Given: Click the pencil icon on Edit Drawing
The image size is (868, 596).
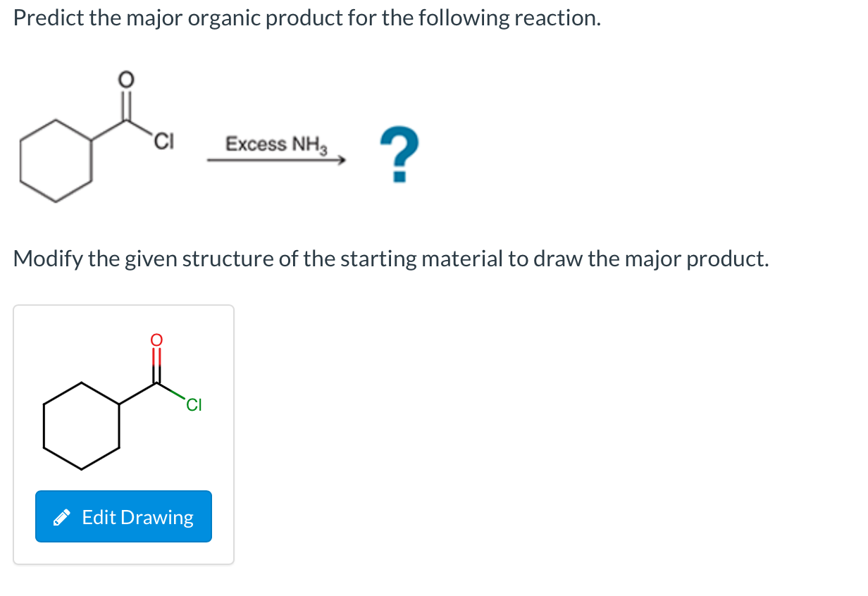Looking at the screenshot, I should (61, 519).
